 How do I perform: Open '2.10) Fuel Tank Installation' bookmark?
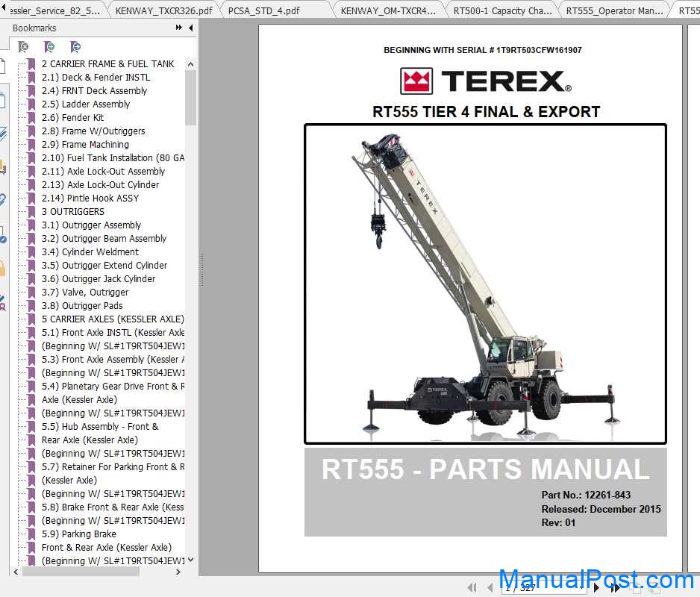click(x=113, y=157)
